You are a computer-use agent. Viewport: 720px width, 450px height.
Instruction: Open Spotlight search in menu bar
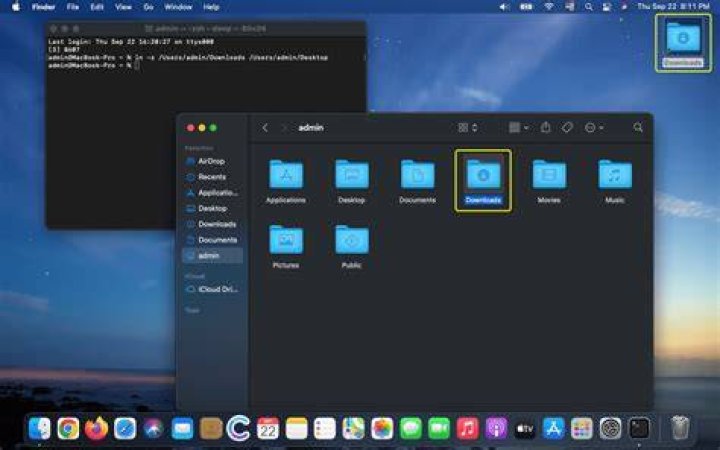click(589, 7)
